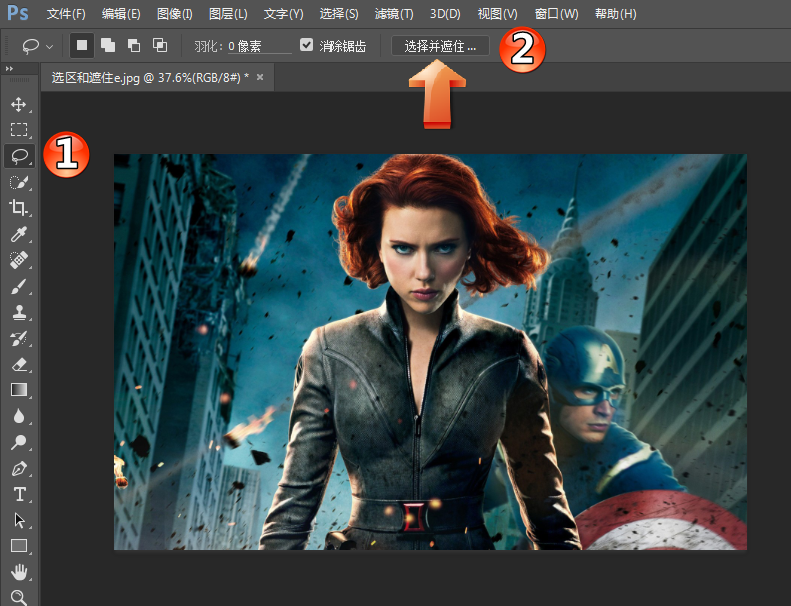Select the Horizontal Type tool
791x606 pixels.
18,494
